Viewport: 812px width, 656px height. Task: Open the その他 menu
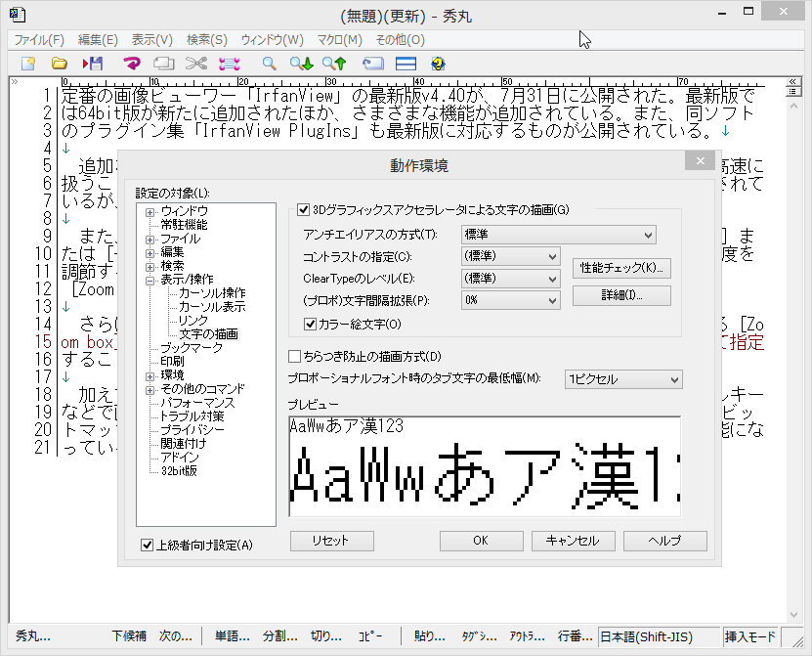(x=399, y=40)
